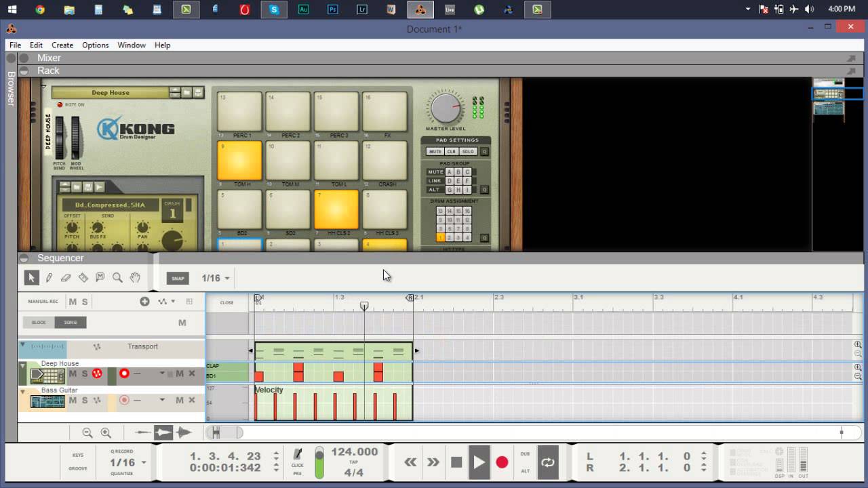Select the Eraser tool in sequencer
Viewport: 868px width, 488px height.
coord(66,277)
